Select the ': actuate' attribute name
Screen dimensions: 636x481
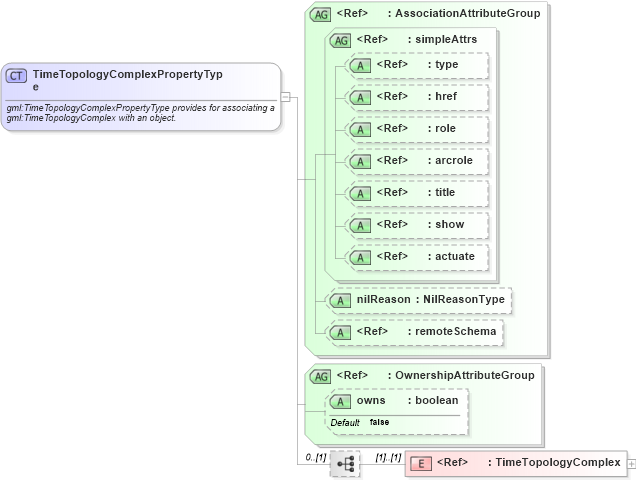coord(451,257)
